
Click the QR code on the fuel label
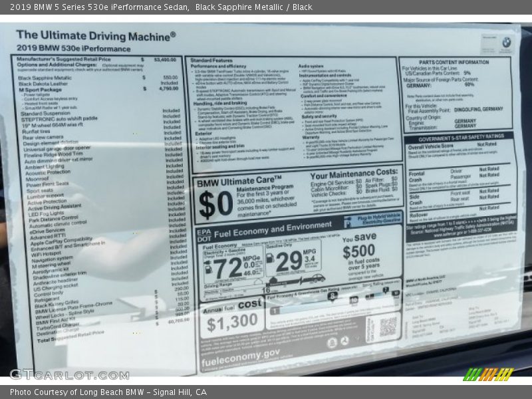(x=388, y=327)
